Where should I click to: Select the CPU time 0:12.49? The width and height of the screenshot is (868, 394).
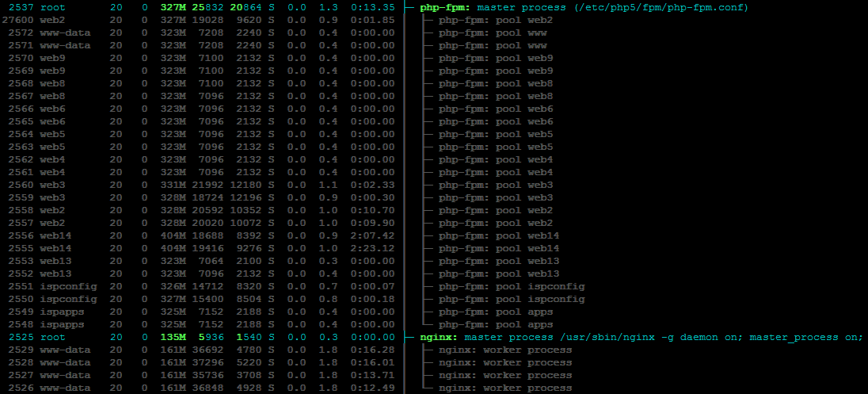372,388
